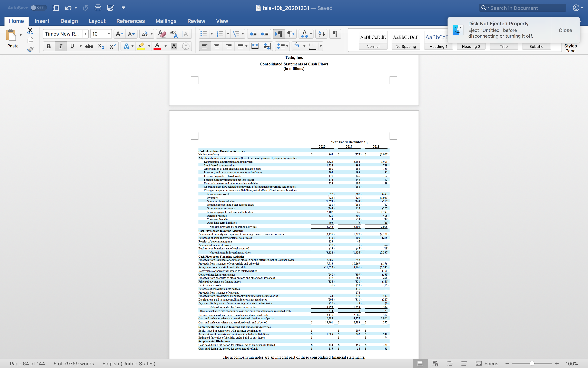
Task: Switch to the Layout tab
Action: [97, 21]
